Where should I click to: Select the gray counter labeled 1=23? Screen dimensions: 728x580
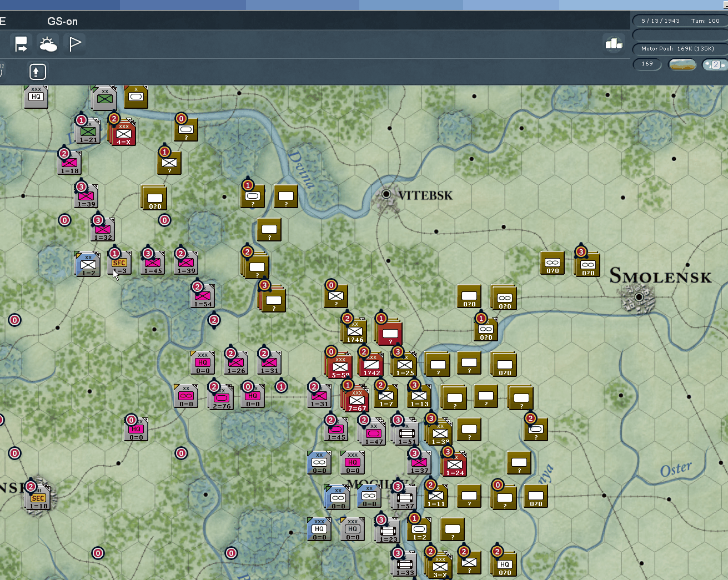point(388,531)
